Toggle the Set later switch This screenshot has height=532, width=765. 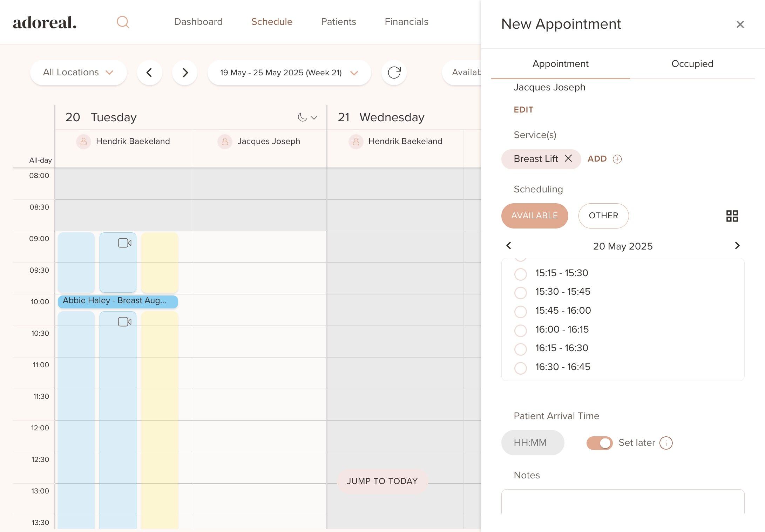point(599,443)
